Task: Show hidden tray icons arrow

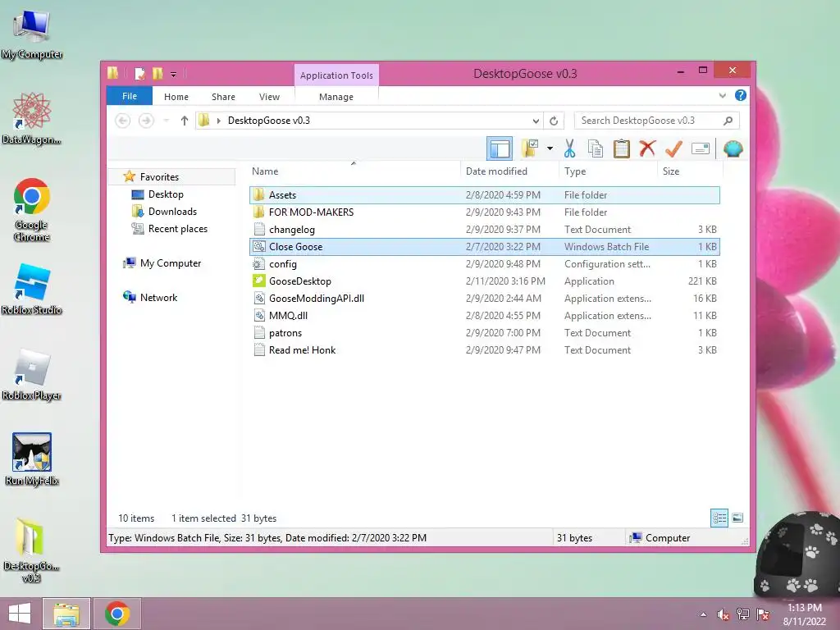Action: point(703,614)
